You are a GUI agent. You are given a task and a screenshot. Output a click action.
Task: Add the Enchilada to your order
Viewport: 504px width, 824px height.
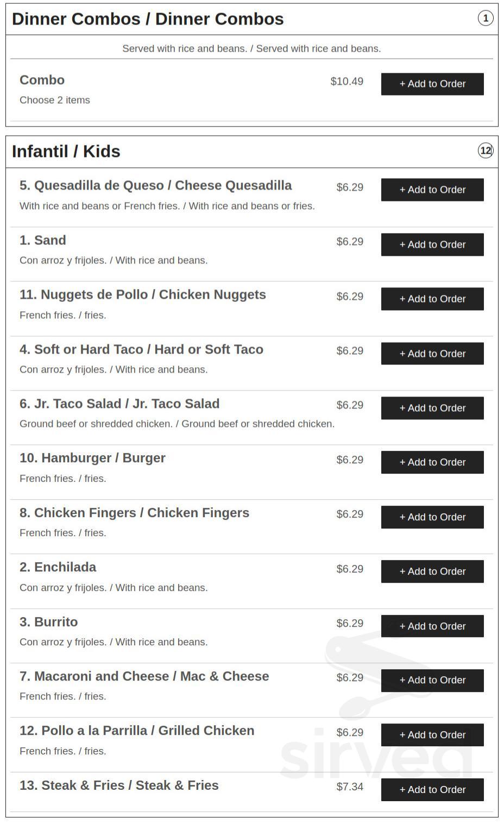point(432,571)
